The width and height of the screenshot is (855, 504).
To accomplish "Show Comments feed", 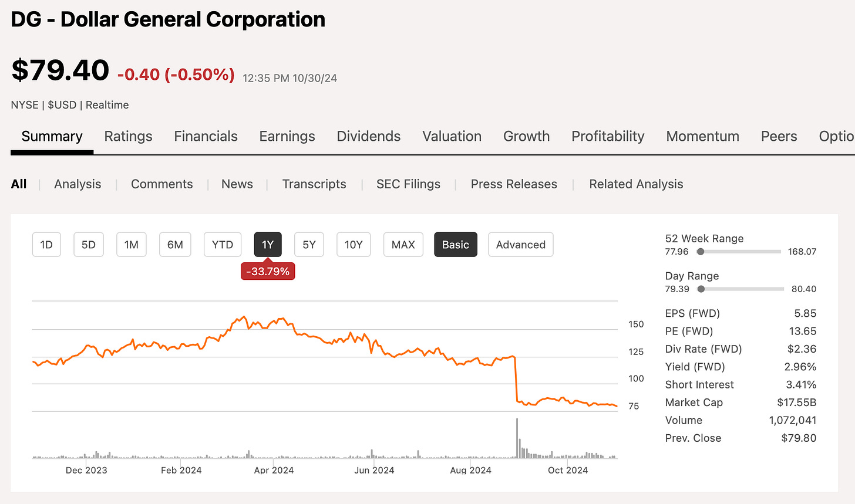I will pos(161,184).
